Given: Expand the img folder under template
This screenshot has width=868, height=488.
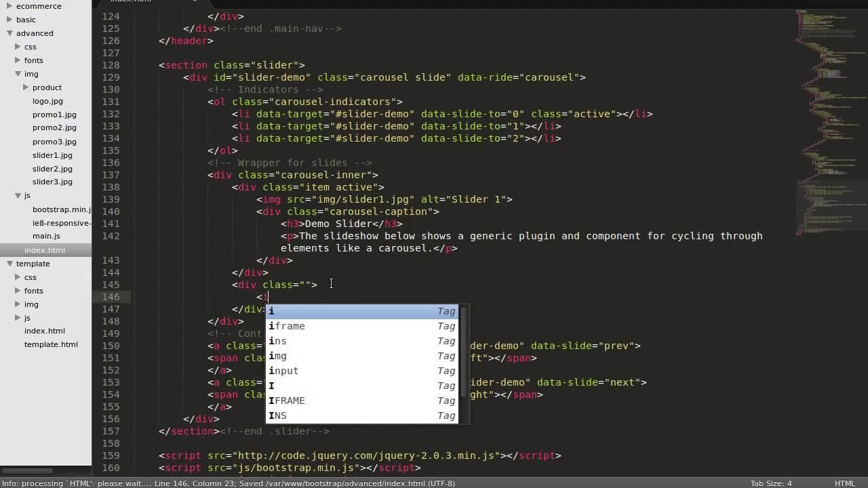Looking at the screenshot, I should click(x=18, y=304).
